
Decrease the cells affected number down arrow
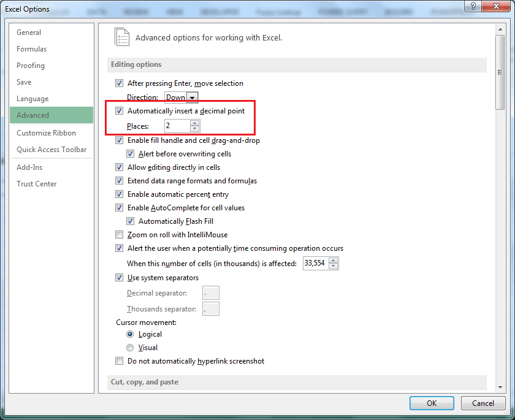point(334,266)
